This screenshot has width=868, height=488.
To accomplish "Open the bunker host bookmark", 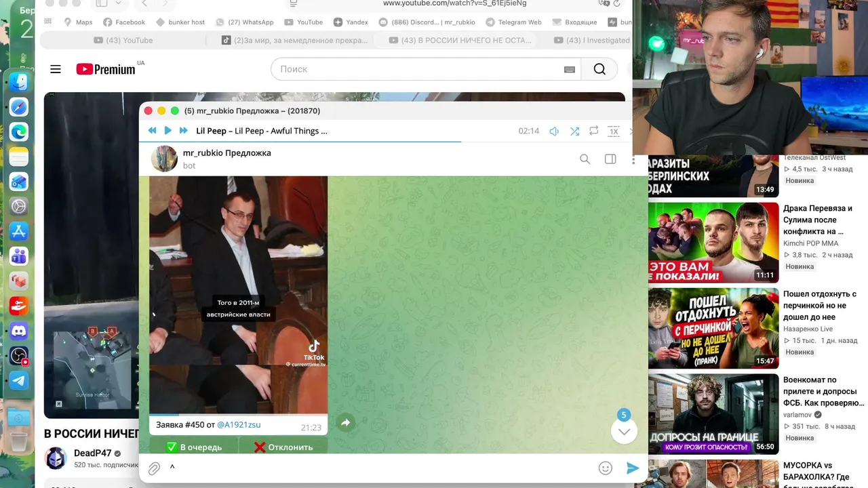I will (x=180, y=22).
